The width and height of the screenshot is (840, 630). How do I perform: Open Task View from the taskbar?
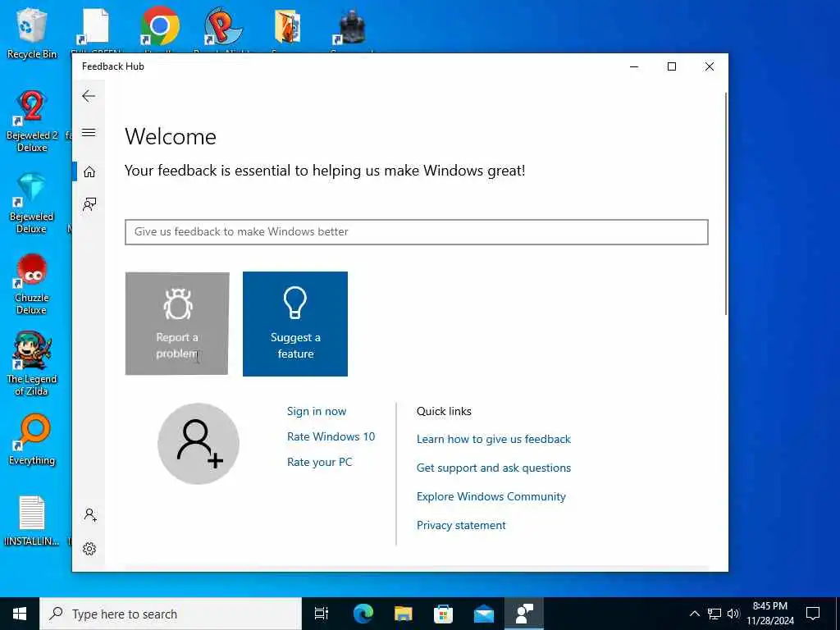[x=322, y=614]
